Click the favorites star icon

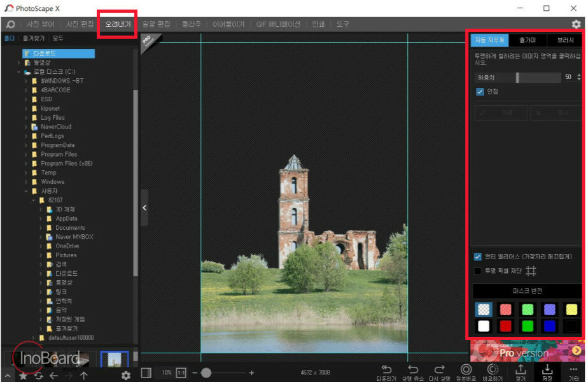point(24,376)
